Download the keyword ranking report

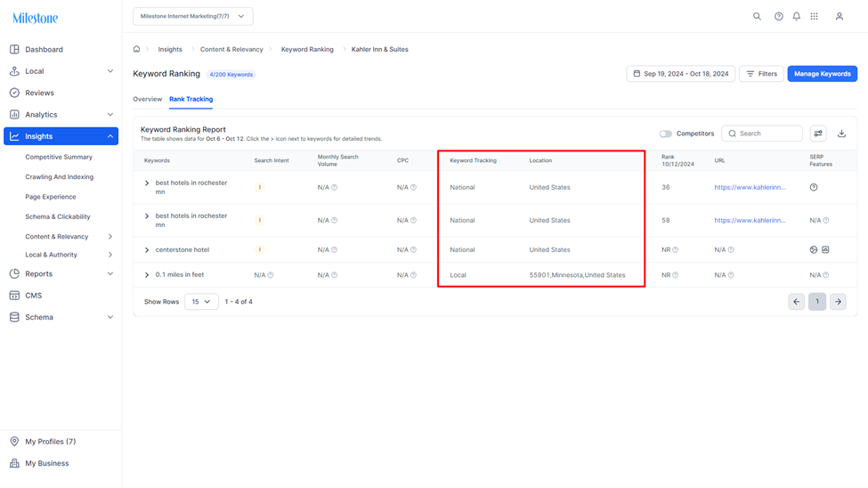(841, 134)
